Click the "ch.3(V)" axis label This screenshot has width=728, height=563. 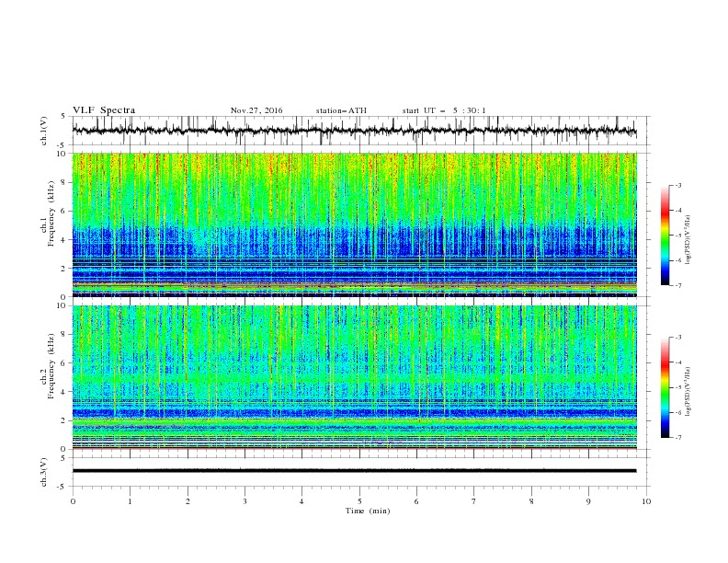pos(44,472)
